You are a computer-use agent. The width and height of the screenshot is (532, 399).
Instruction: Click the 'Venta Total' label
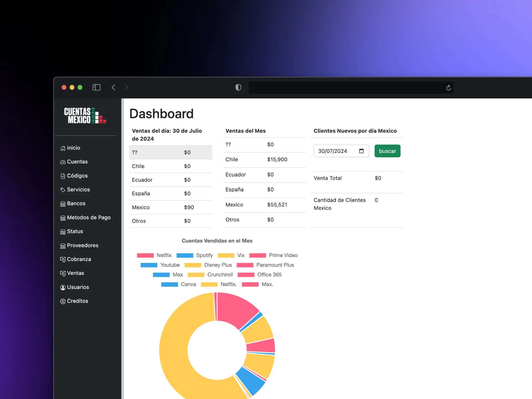click(328, 178)
